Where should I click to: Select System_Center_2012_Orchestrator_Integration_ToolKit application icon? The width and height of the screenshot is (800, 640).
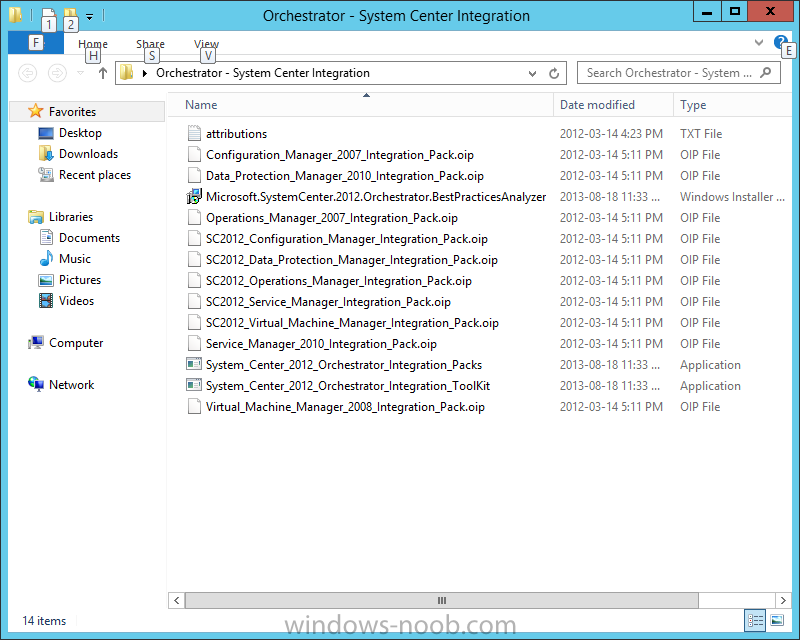pyautogui.click(x=194, y=385)
